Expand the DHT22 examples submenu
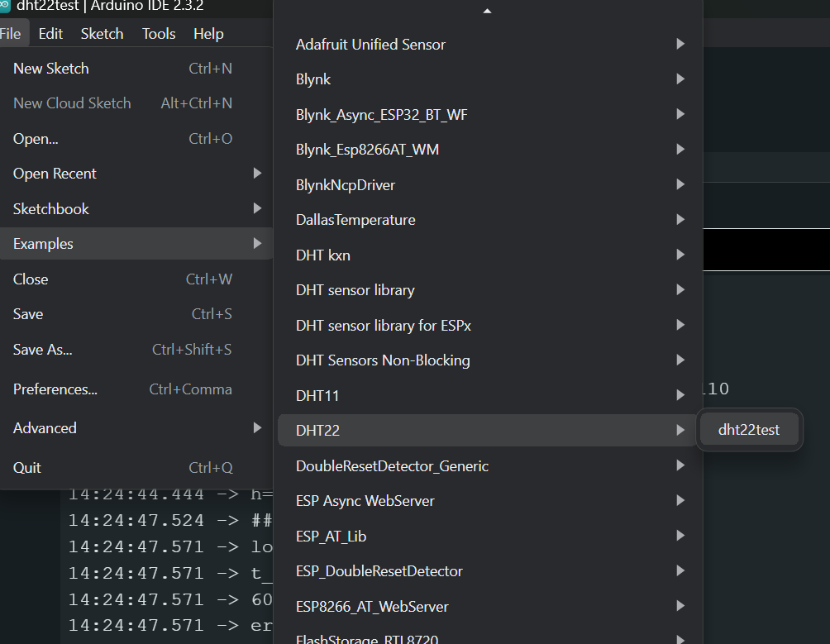This screenshot has width=830, height=644. [x=488, y=430]
